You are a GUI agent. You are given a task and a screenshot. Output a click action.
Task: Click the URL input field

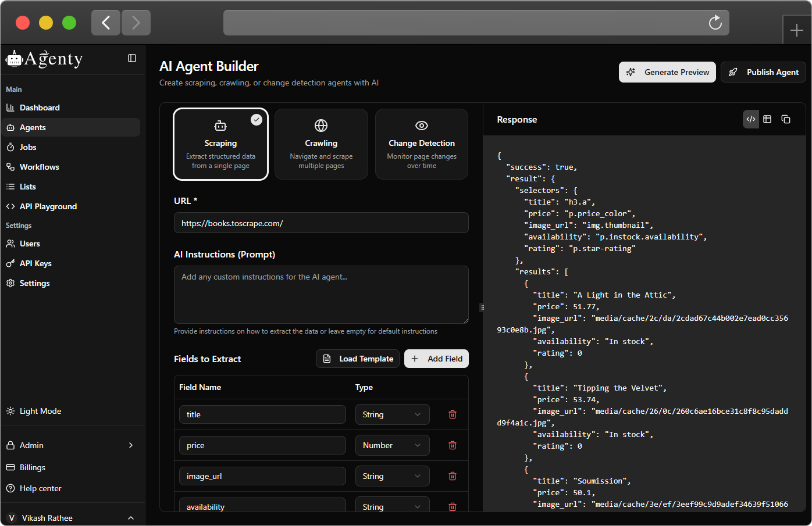point(321,223)
